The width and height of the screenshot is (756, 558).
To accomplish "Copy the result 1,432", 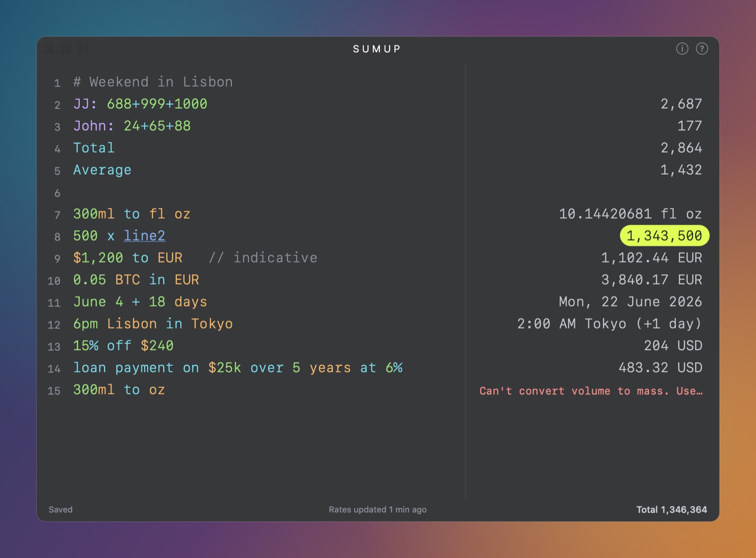I will tap(681, 170).
